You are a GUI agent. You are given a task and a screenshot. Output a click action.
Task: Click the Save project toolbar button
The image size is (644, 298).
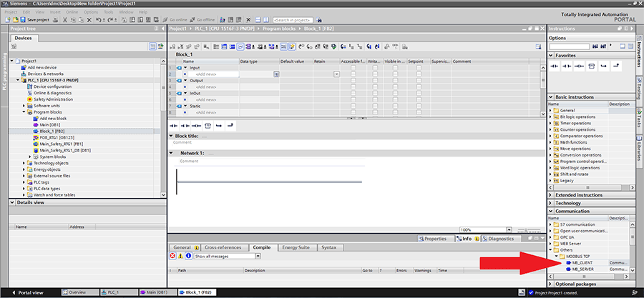coord(35,20)
